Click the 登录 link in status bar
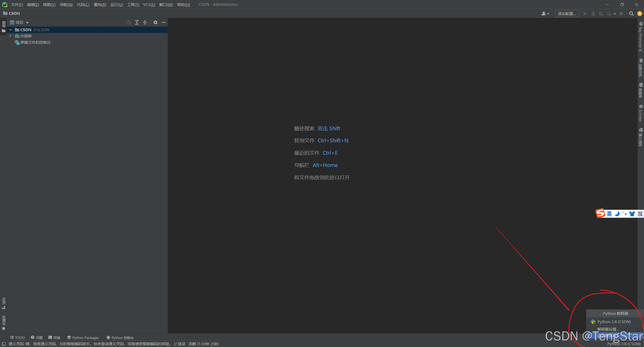 point(181,344)
